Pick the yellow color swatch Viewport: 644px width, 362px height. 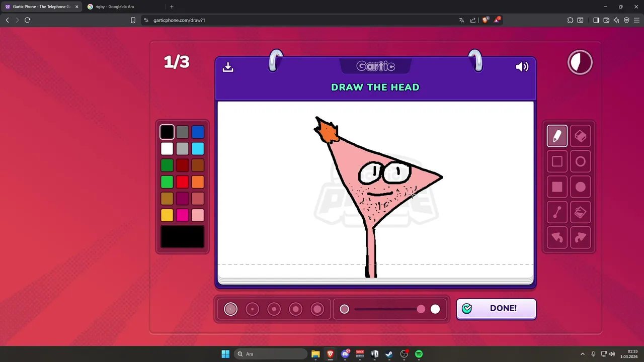tap(167, 215)
